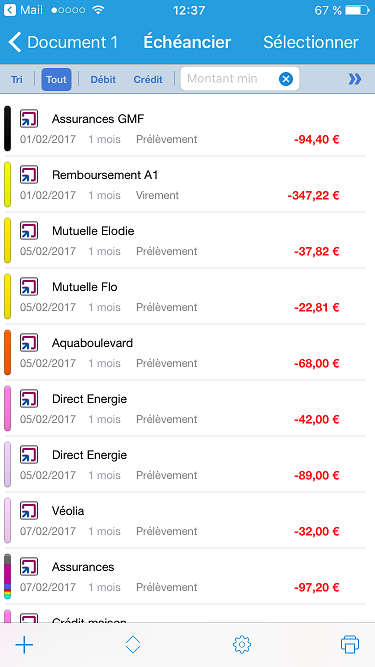Tap the Sélectionner button
375x667 pixels.
tap(311, 42)
